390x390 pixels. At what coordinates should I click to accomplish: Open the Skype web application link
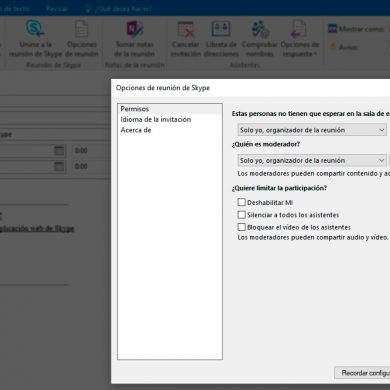pos(36,228)
